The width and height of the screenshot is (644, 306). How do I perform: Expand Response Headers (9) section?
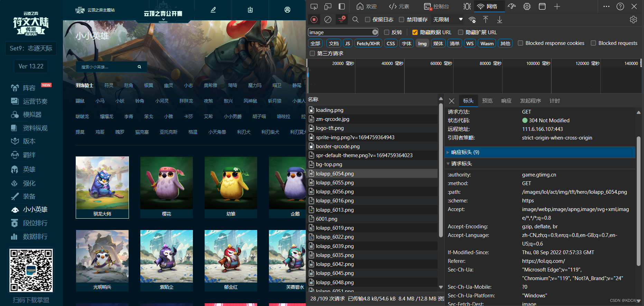click(540, 152)
